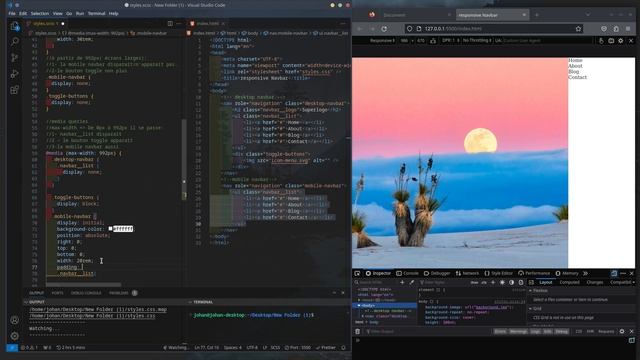Click the split editor icon in styles.scss group

coord(170,24)
